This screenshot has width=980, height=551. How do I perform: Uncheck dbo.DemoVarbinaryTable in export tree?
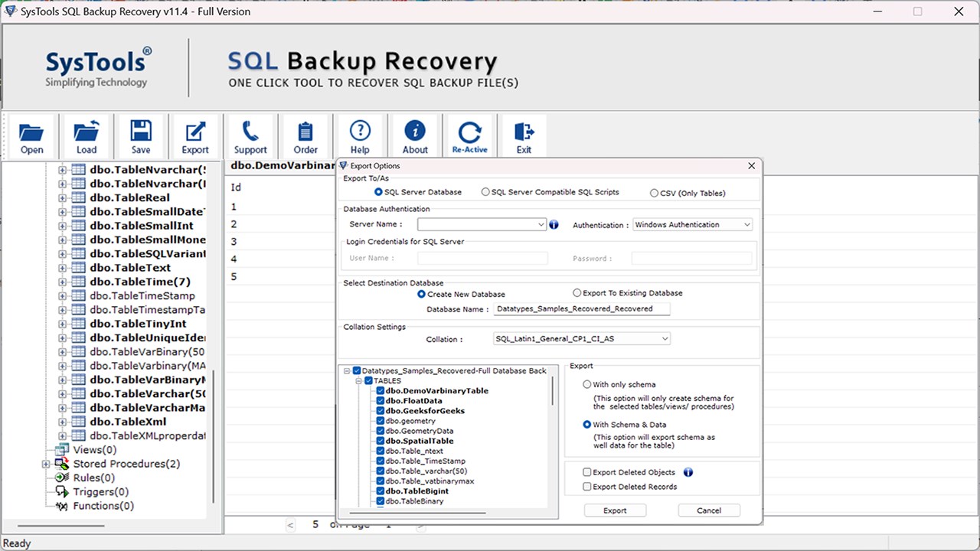coord(380,391)
